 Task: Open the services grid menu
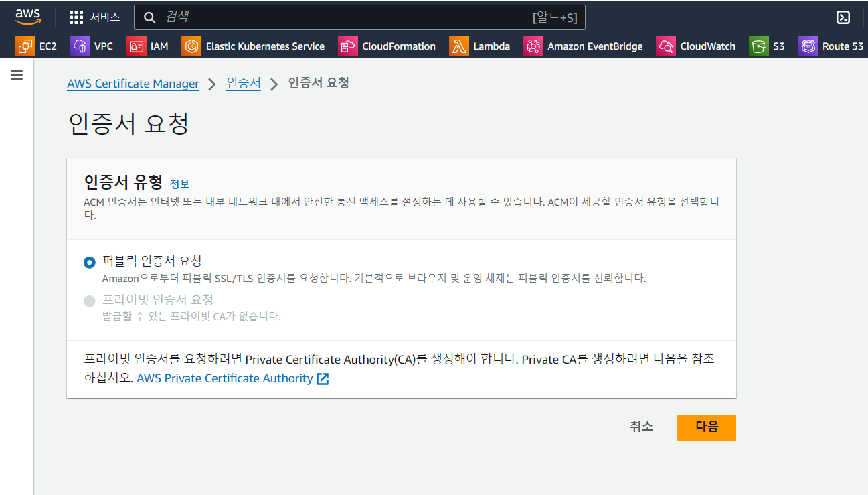pyautogui.click(x=76, y=17)
